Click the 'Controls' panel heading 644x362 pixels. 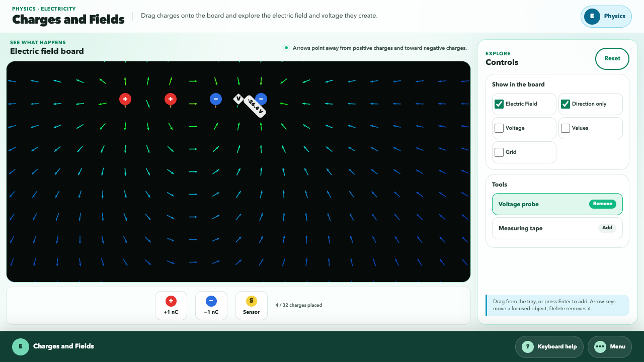tap(502, 62)
